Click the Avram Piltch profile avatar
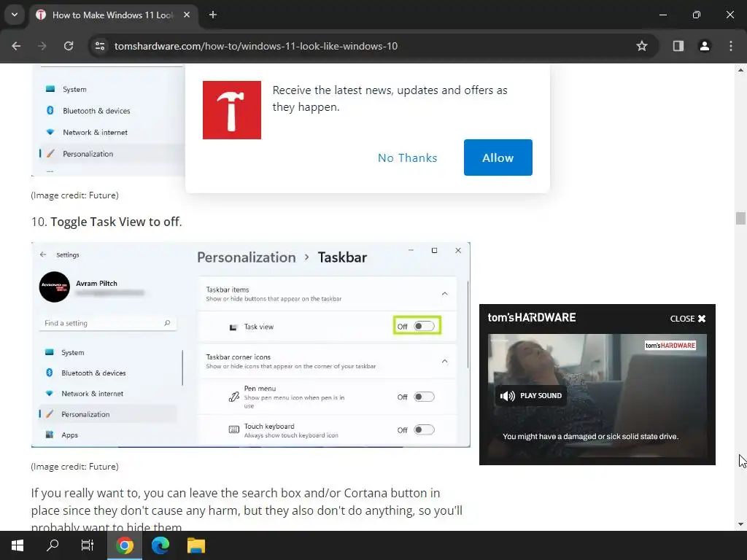 pos(54,287)
